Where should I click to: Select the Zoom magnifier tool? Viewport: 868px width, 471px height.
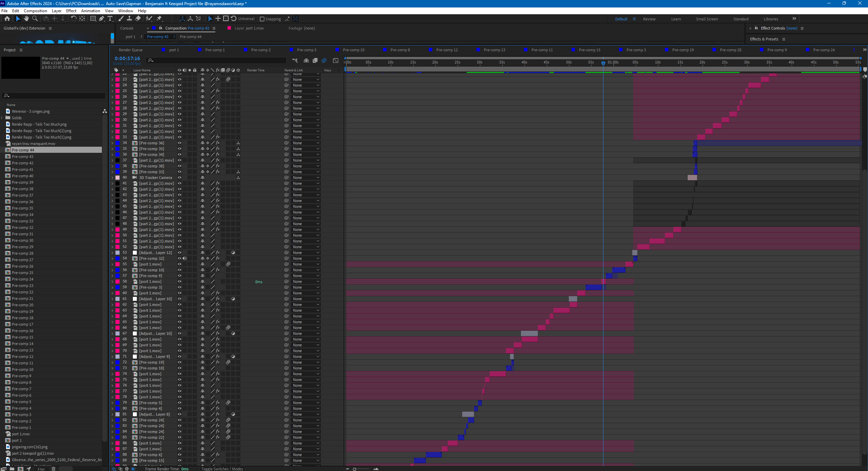(x=35, y=19)
